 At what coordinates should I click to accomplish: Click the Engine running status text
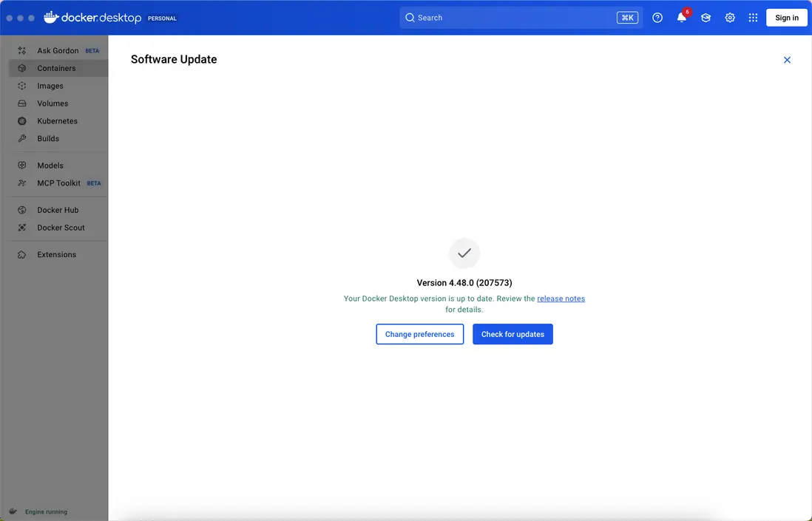(46, 511)
